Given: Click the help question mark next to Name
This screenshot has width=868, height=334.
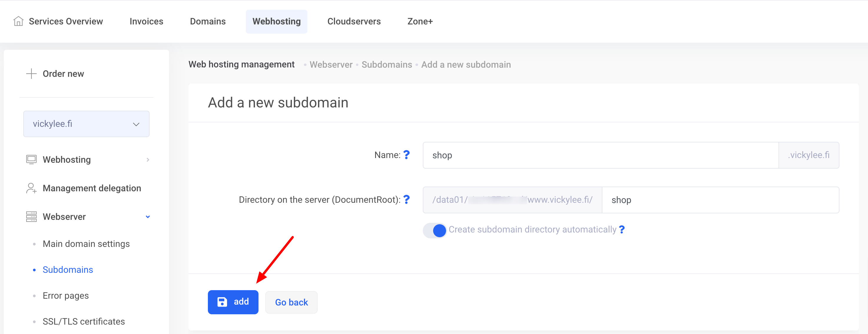Looking at the screenshot, I should pyautogui.click(x=407, y=154).
